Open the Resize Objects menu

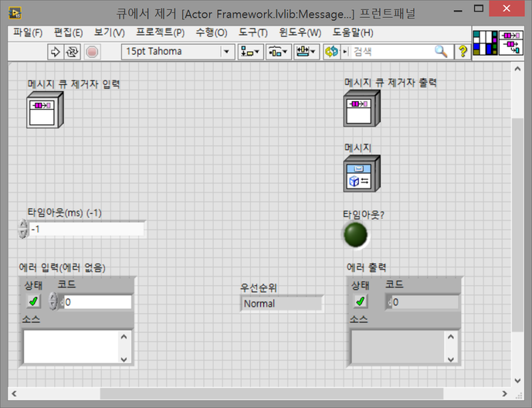(306, 52)
